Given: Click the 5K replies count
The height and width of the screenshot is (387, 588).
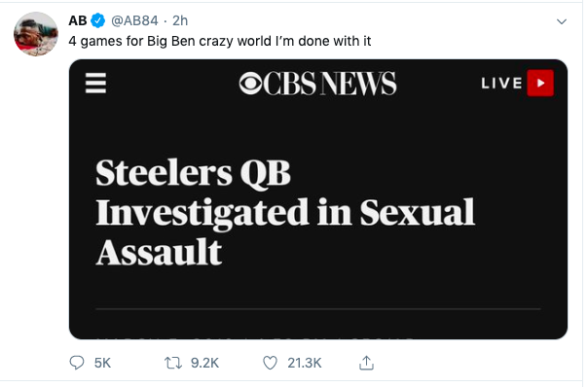Looking at the screenshot, I should (102, 363).
